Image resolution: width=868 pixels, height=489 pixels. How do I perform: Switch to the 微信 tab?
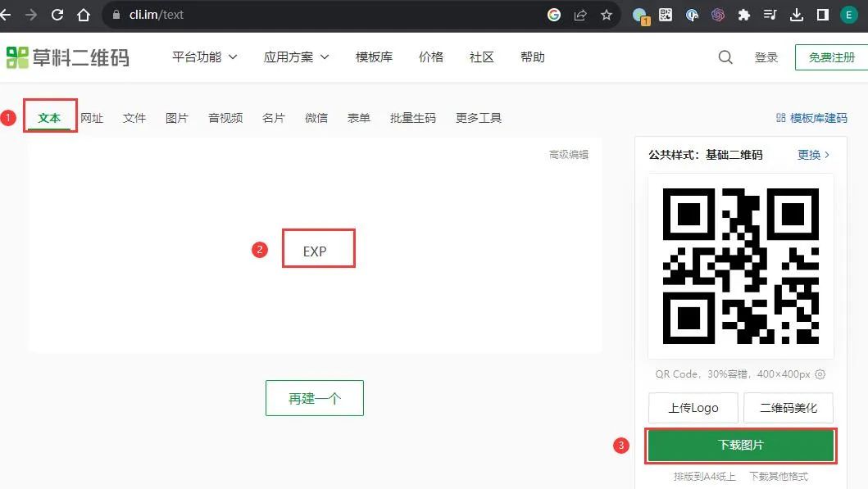[316, 118]
